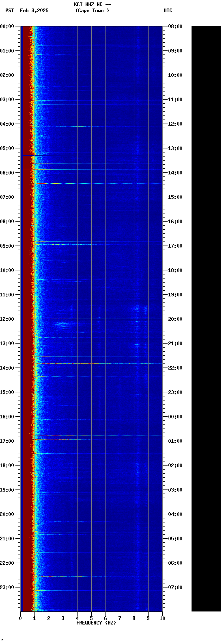224x644 pixels.
Task: Click the (Cape Town) station name
Action: click(x=92, y=11)
